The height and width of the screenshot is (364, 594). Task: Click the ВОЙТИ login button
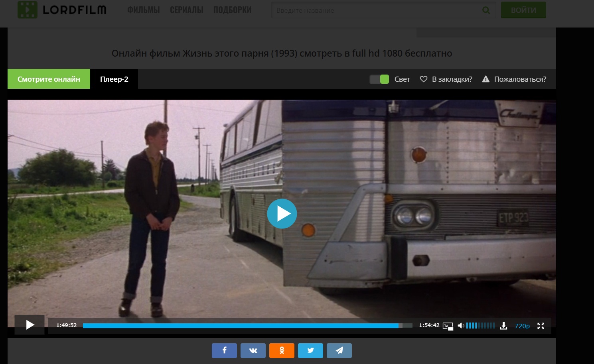[x=523, y=10]
